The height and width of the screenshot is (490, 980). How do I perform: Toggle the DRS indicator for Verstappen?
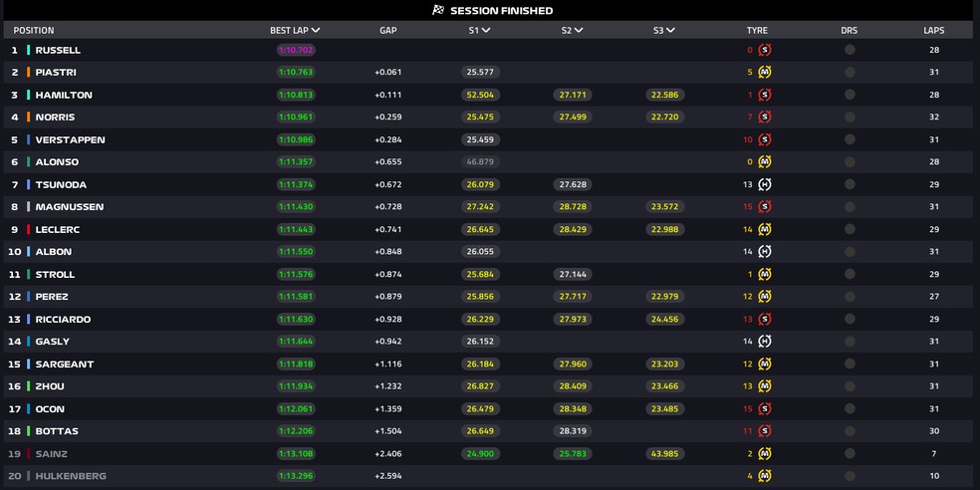pos(850,139)
